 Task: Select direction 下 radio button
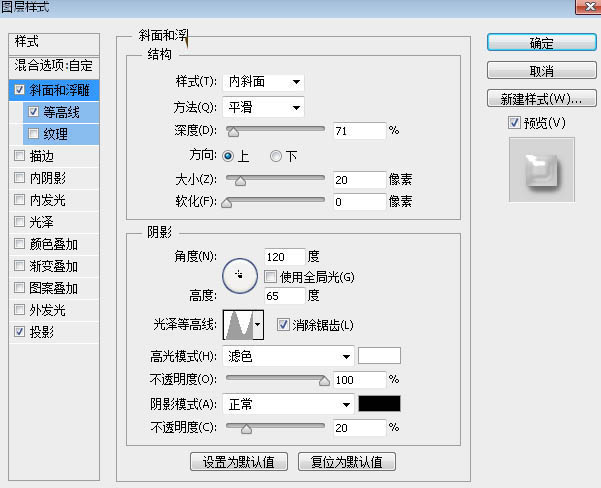point(276,156)
